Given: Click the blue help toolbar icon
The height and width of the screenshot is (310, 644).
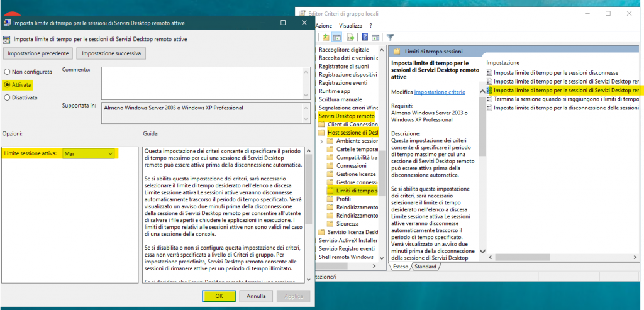Looking at the screenshot, I should point(365,37).
